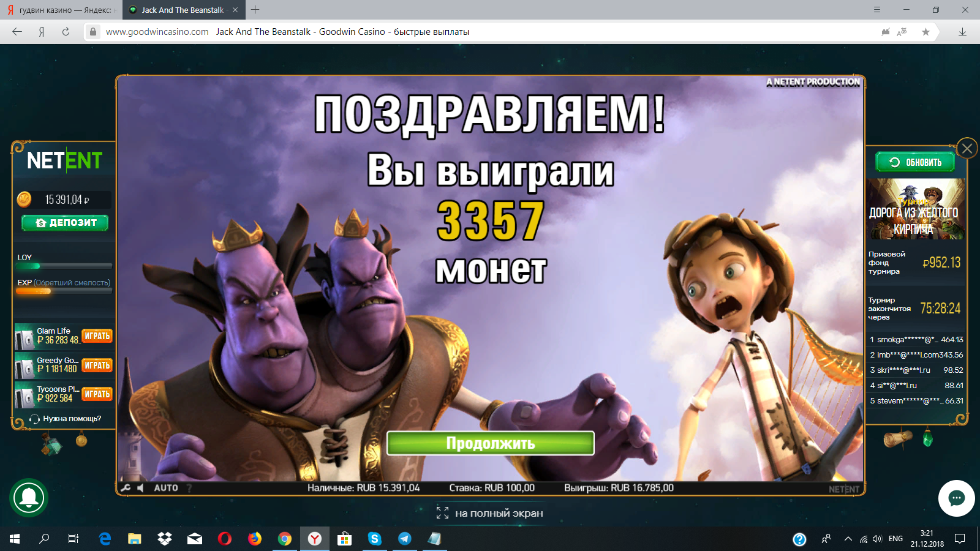Image resolution: width=980 pixels, height=551 pixels.
Task: Open the game settings wrench icon
Action: (x=126, y=488)
